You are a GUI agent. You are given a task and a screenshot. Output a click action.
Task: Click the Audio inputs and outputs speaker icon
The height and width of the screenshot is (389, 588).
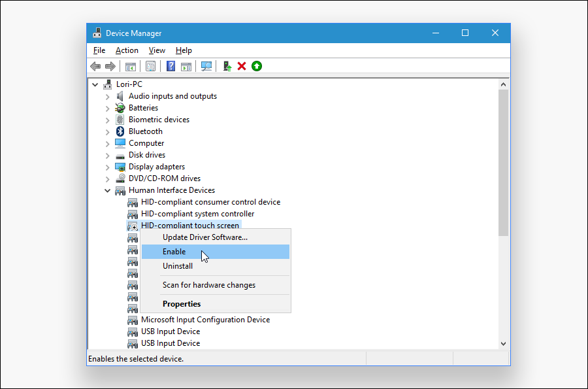120,96
